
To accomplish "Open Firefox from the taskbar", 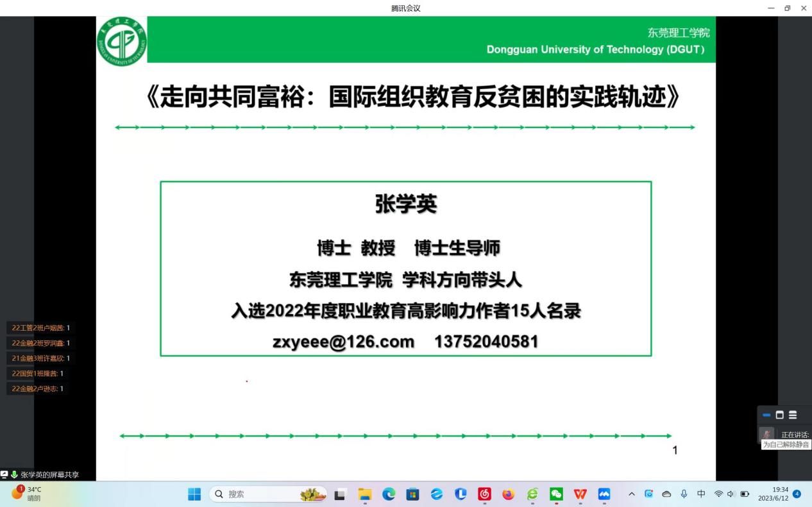I will click(508, 494).
